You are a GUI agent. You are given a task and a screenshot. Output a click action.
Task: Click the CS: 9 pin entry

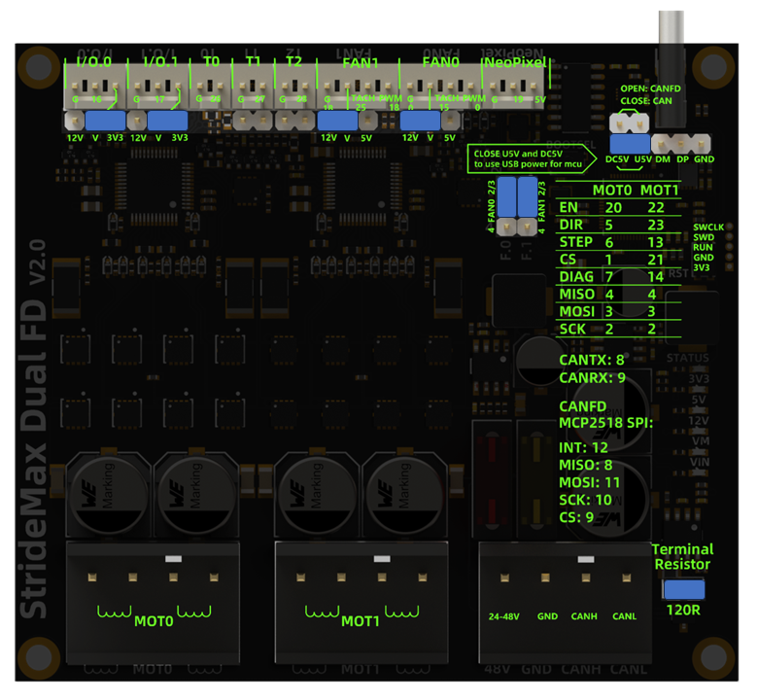(x=576, y=517)
